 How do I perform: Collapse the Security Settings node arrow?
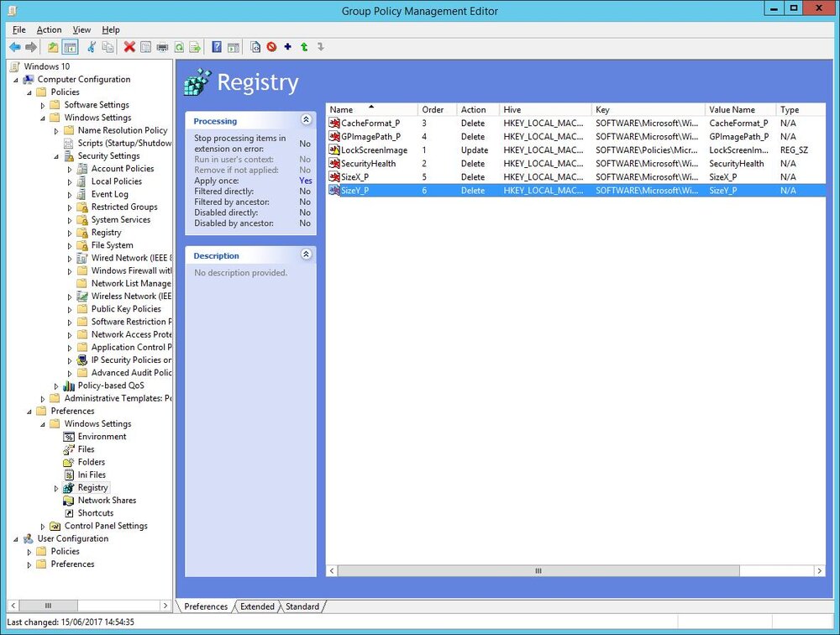click(56, 156)
